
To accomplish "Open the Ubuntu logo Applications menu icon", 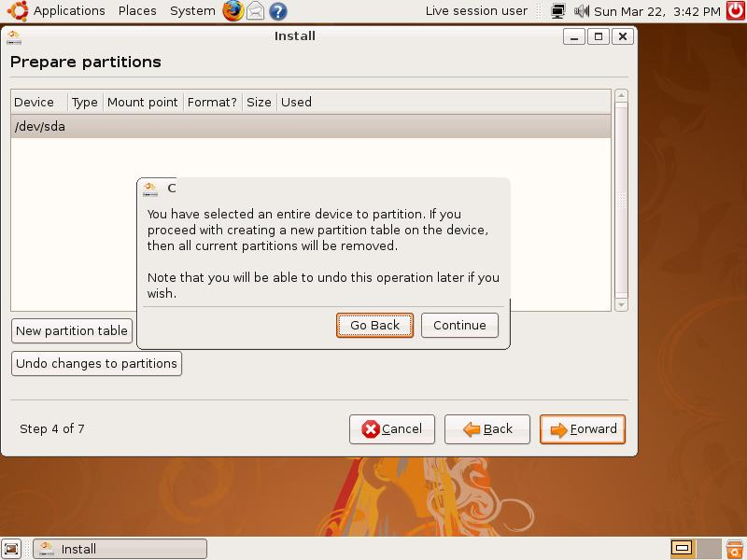I will point(18,10).
